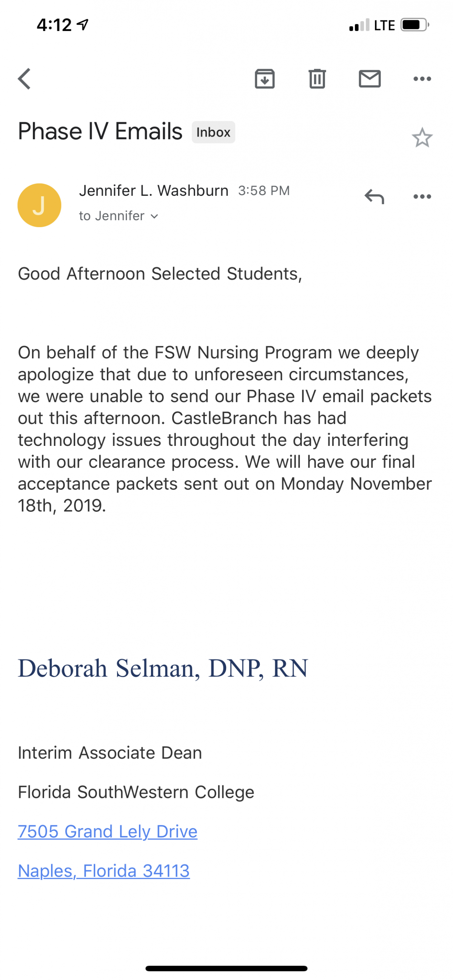Open the message-level three-dot options
This screenshot has height=980, width=453.
coord(422,197)
